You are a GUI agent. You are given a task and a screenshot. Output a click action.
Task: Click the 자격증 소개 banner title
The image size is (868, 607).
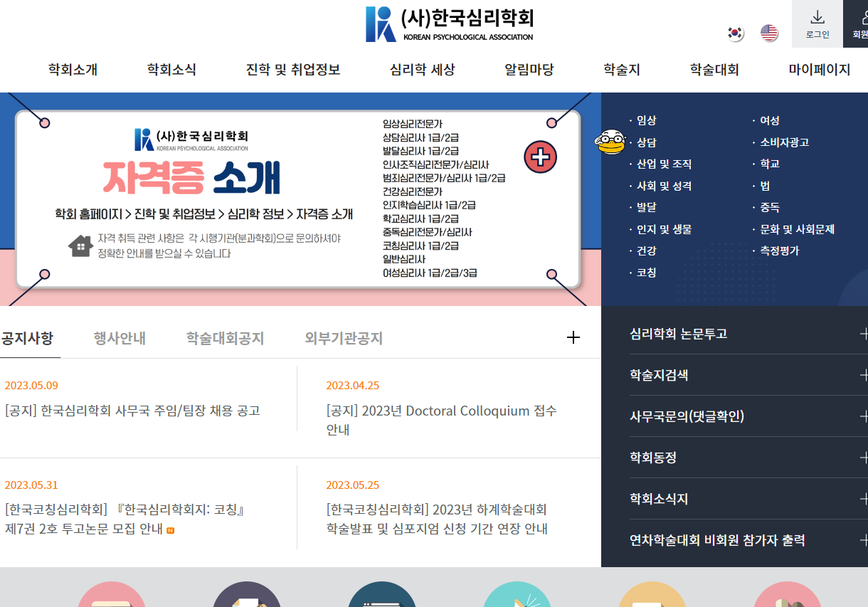pyautogui.click(x=191, y=178)
